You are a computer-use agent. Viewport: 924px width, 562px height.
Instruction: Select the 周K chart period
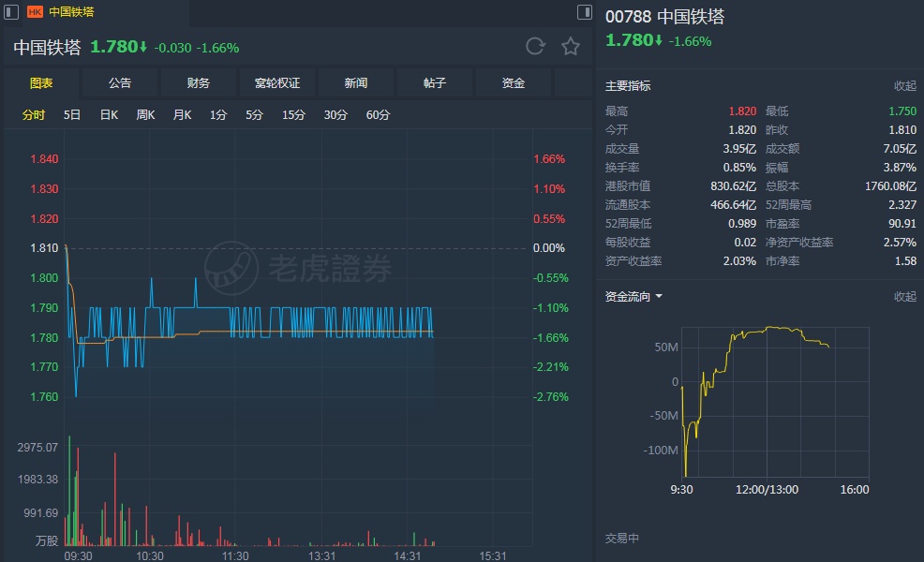pos(145,115)
